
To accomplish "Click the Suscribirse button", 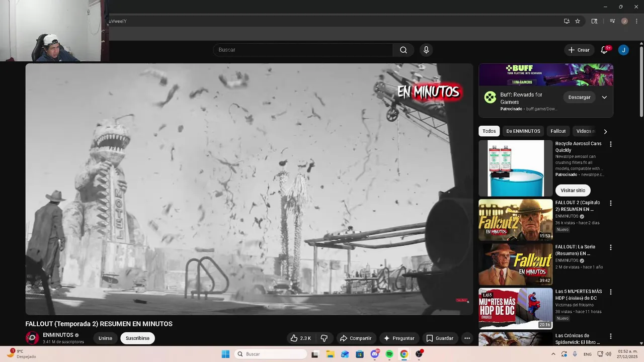I will (137, 338).
